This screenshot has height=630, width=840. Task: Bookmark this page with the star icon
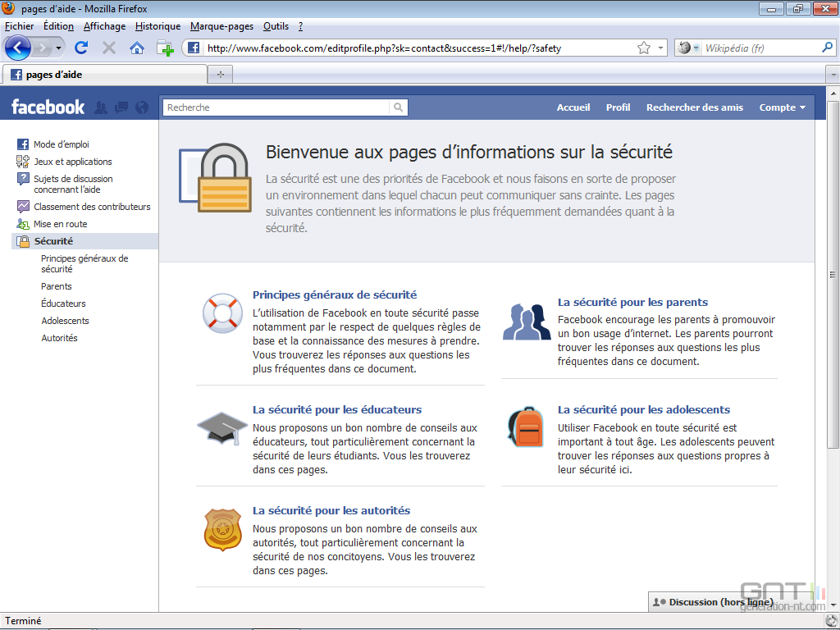(x=644, y=48)
